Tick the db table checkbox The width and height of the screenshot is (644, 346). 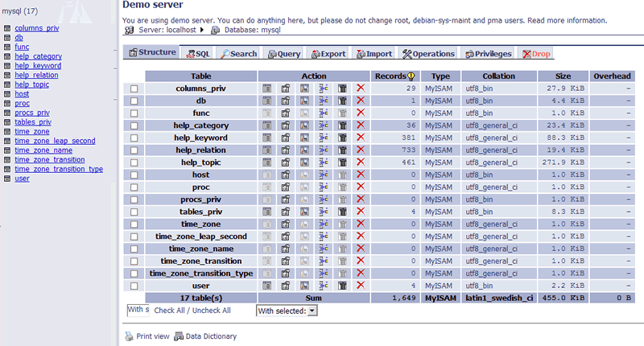tap(134, 101)
